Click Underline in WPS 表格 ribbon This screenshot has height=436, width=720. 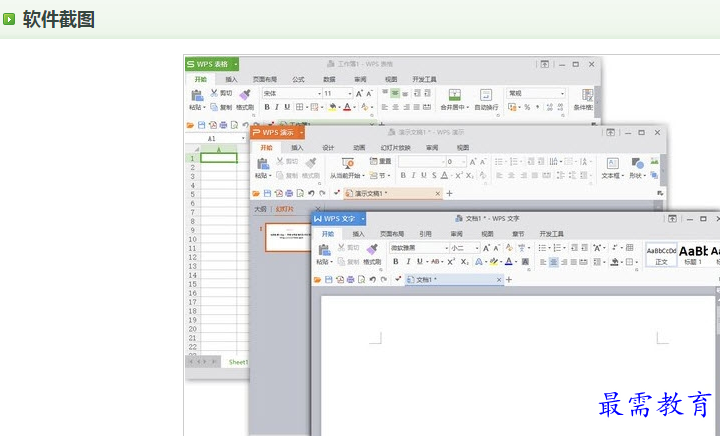point(287,107)
